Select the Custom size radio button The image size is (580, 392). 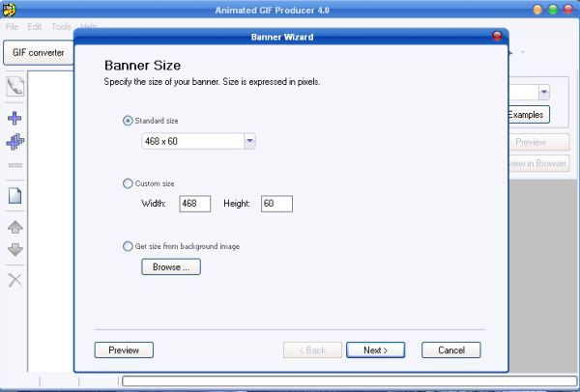click(128, 183)
